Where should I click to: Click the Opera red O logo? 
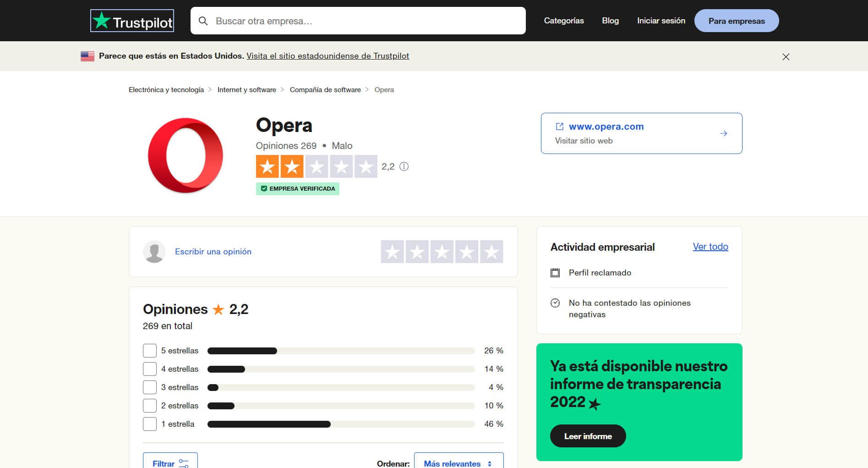pos(186,155)
